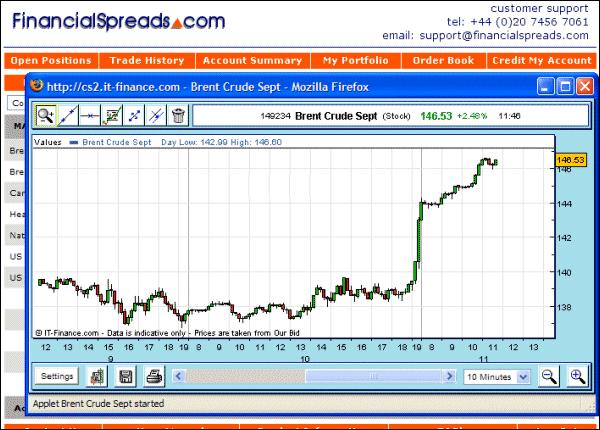Screen dimensions: 600x430
Task: Click the horizontal chart scrollbar thumb
Action: tap(374, 376)
